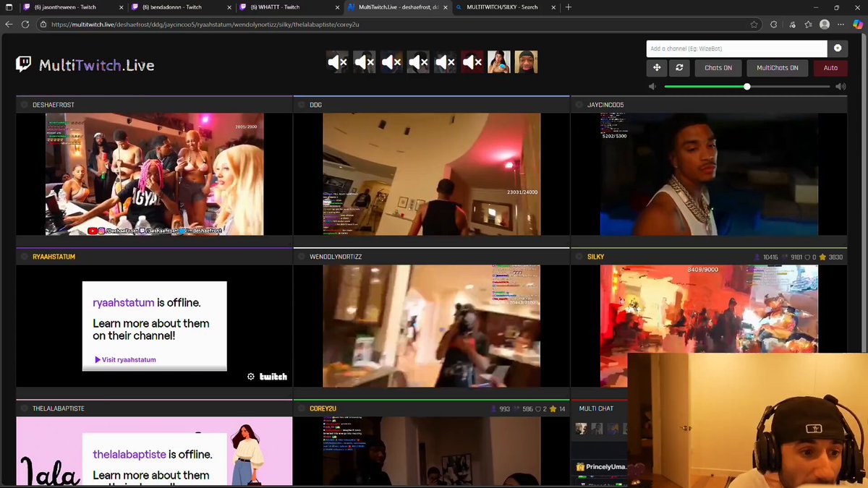Open the browser profile avatar
Screen dimensions: 868x488
[x=825, y=24]
